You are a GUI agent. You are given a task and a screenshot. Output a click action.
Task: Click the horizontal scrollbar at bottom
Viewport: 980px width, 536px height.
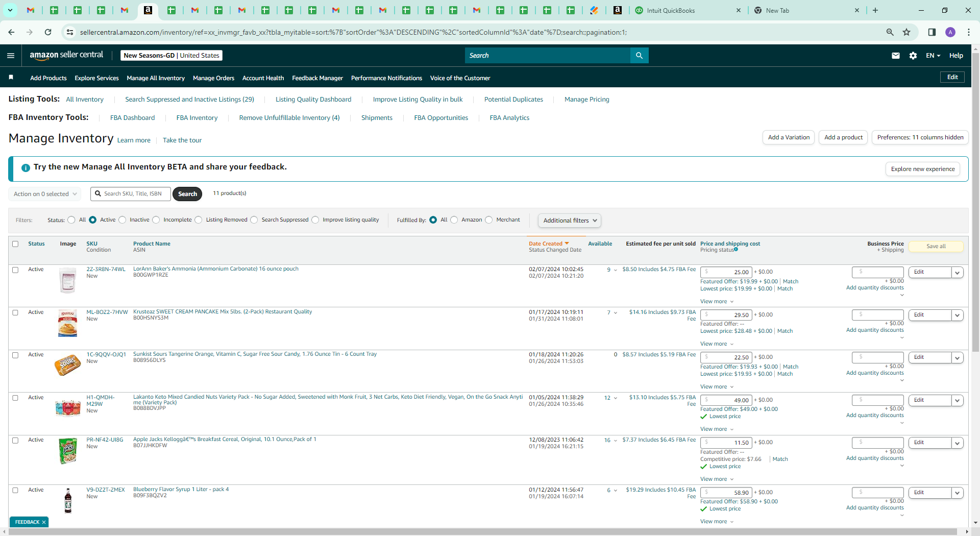click(482, 532)
